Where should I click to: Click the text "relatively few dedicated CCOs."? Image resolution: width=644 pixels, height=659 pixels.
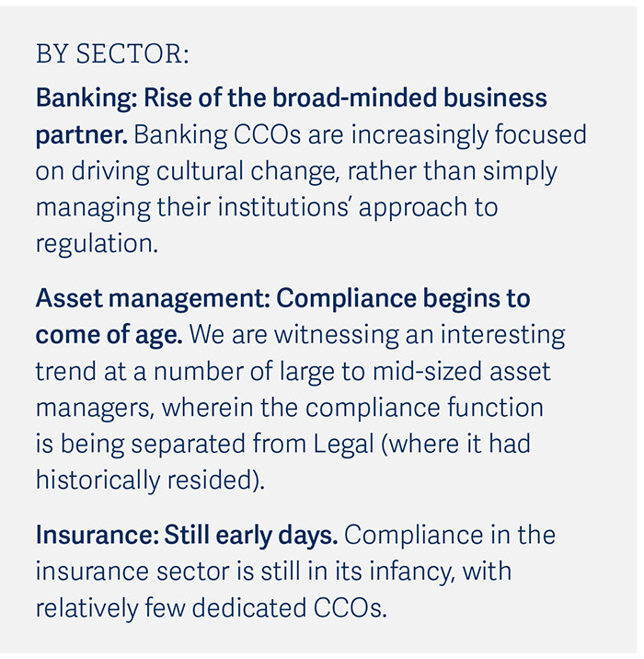click(212, 608)
